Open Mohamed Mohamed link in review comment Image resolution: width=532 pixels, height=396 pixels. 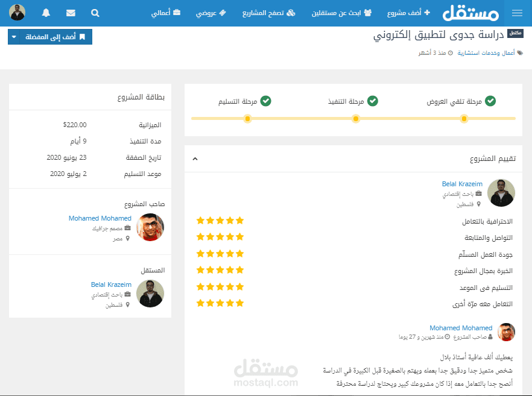(x=461, y=328)
